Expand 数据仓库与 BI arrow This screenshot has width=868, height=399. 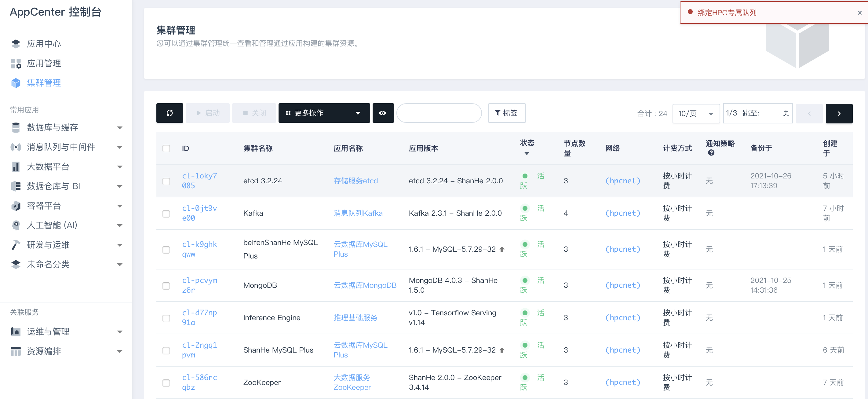click(119, 186)
